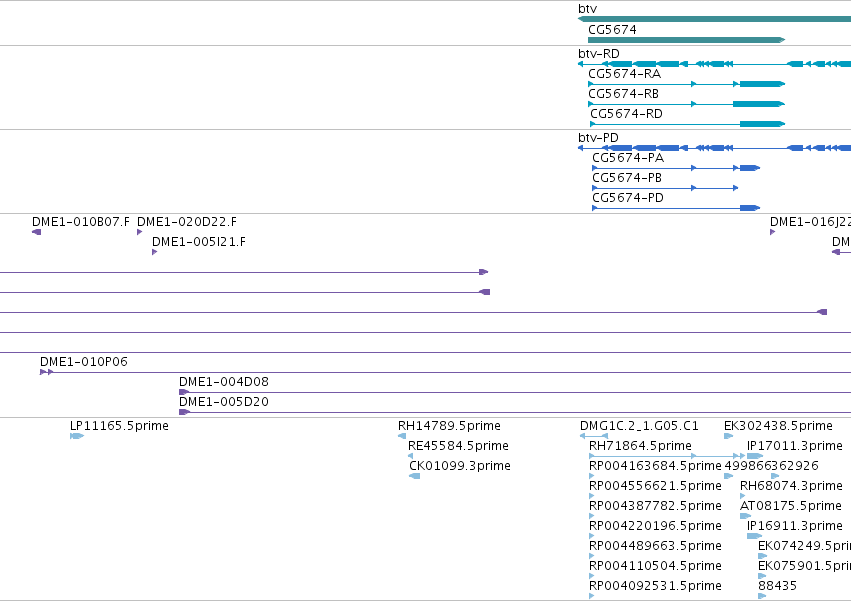Click the CG5674-RB transcript track

pos(687,104)
